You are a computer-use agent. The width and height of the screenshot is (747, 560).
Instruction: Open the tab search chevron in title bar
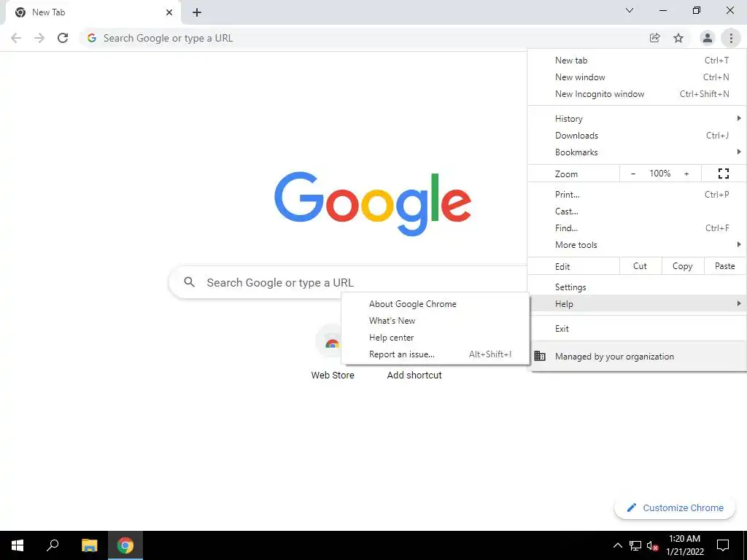pos(630,10)
